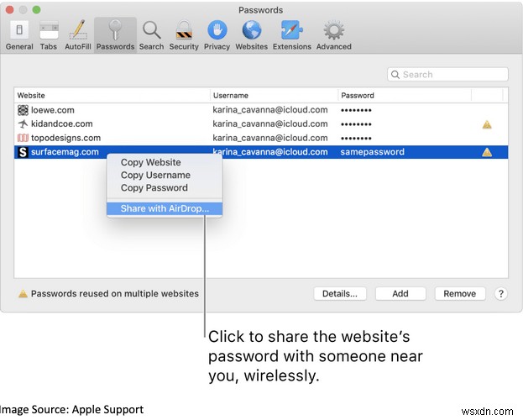Click the hidden password for loewe.com
The width and height of the screenshot is (523, 420).
pyautogui.click(x=356, y=110)
